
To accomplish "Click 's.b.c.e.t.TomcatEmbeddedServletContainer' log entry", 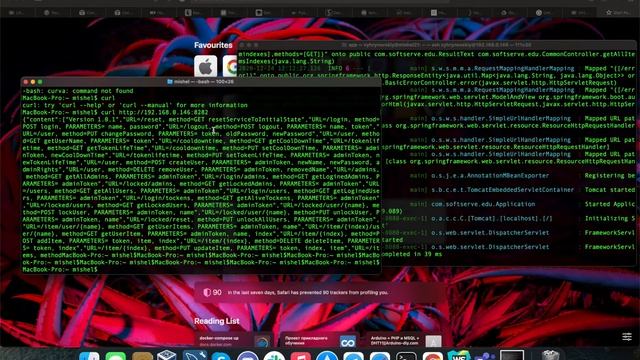I will click(502, 190).
